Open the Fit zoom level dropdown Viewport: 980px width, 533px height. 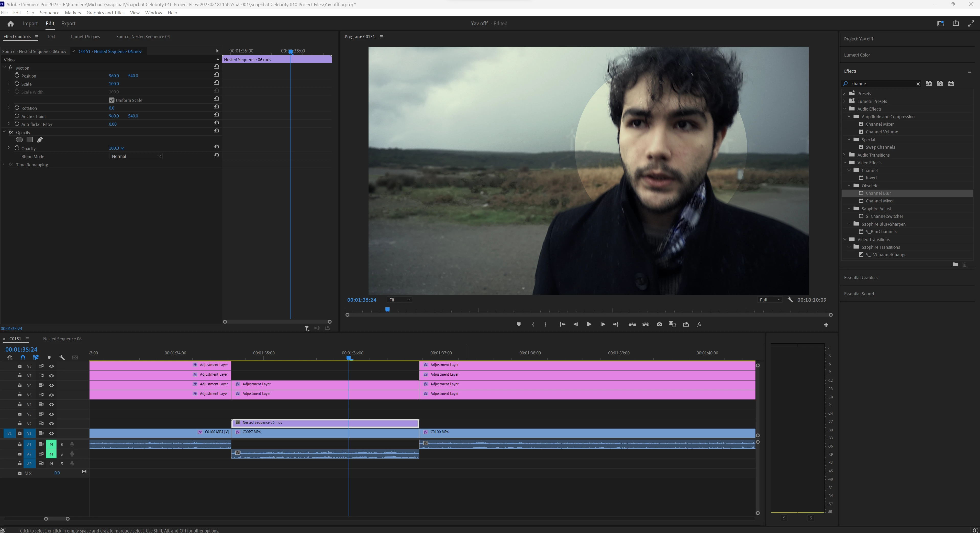pyautogui.click(x=399, y=300)
